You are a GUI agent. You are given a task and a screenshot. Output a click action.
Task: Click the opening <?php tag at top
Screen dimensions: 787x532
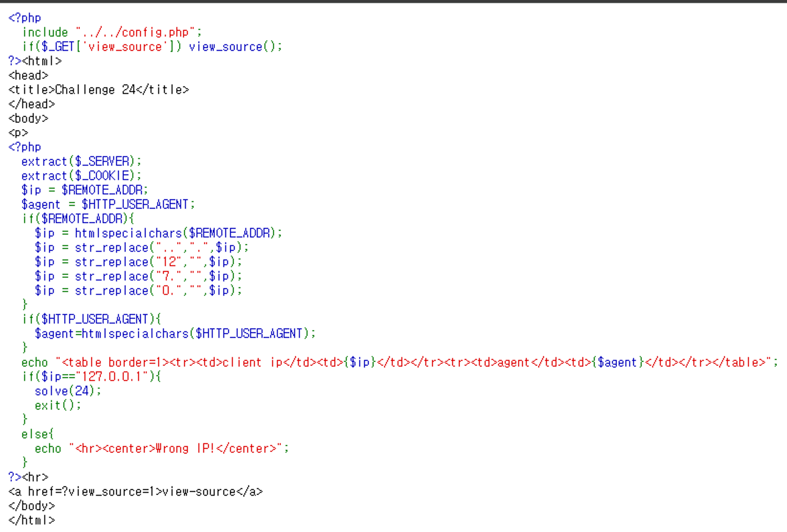tap(24, 18)
